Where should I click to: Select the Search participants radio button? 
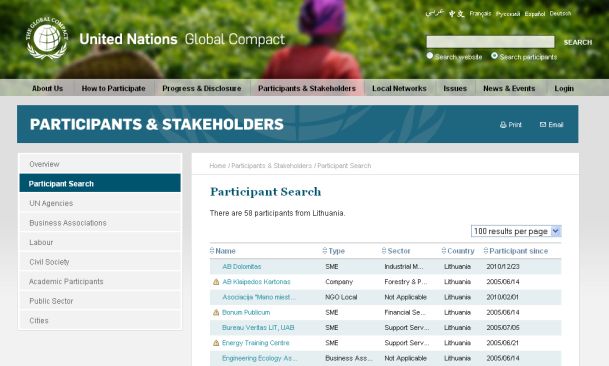pos(494,56)
